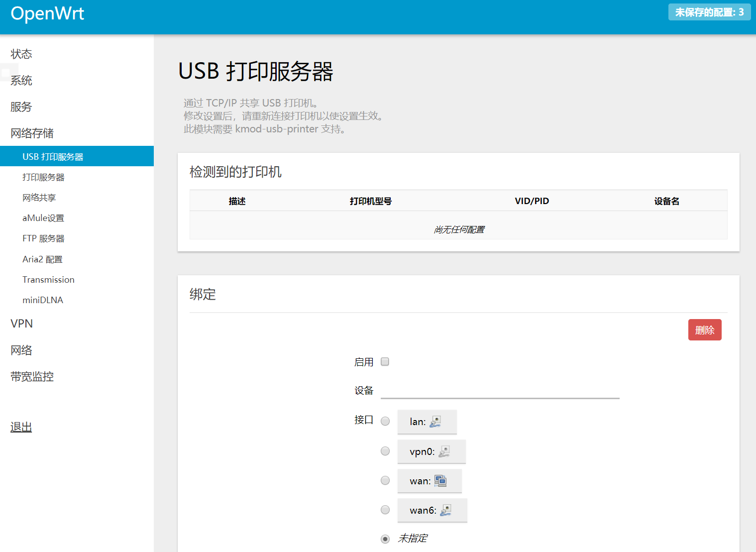Click the lan interface label box
The image size is (756, 552).
click(427, 422)
